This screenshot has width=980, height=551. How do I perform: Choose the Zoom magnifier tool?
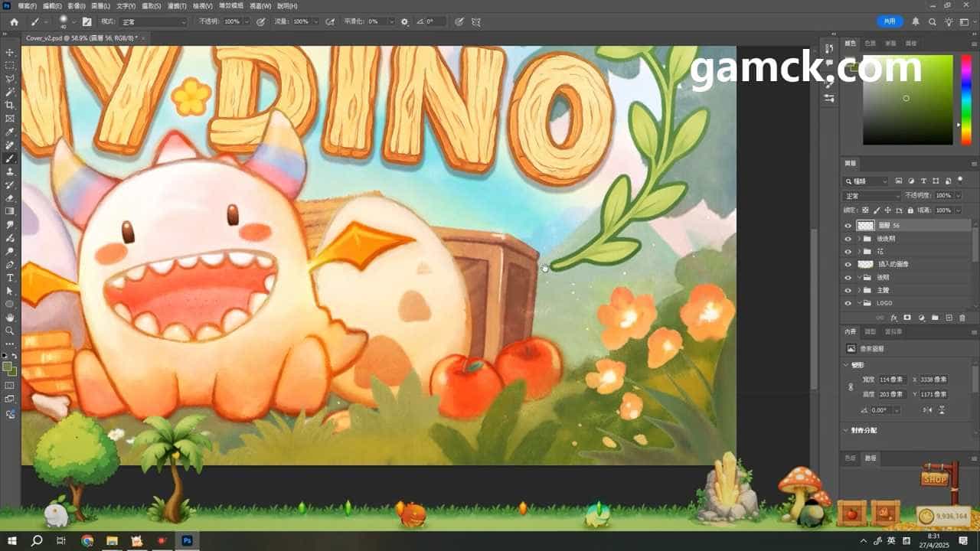pyautogui.click(x=10, y=331)
